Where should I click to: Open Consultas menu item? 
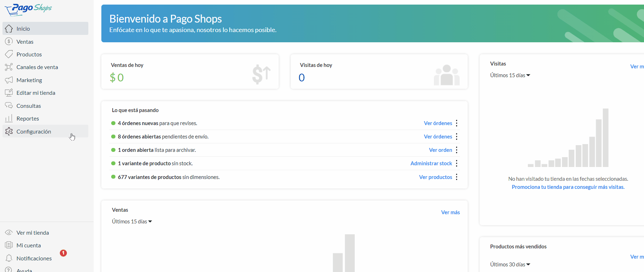point(45,106)
